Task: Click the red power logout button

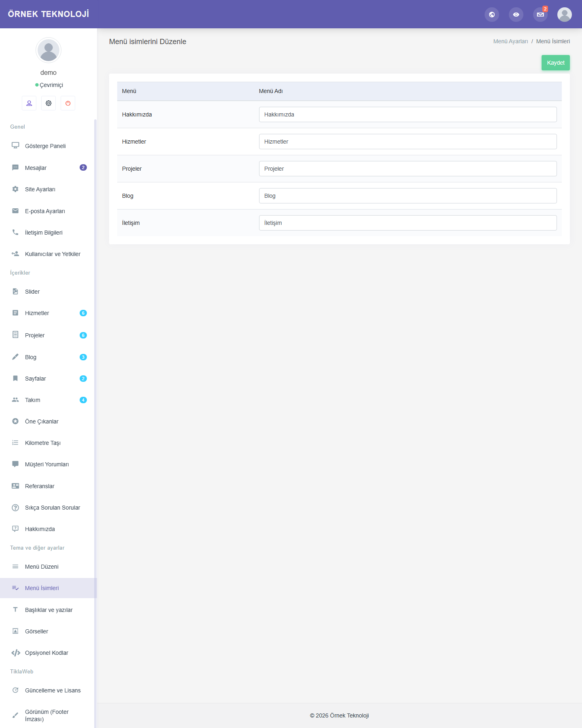Action: coord(68,103)
